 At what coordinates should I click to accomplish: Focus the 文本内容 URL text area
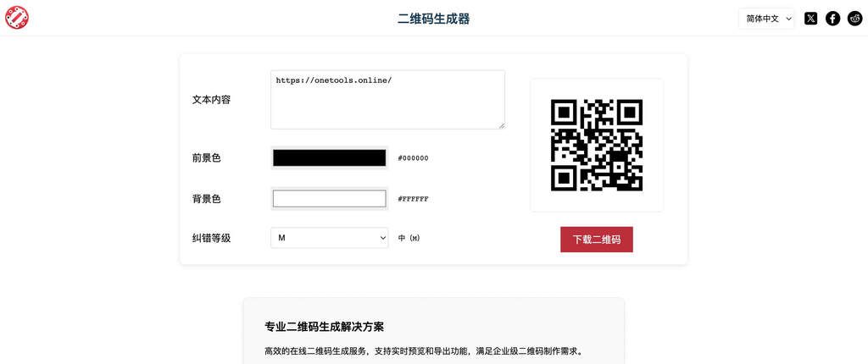coord(387,100)
